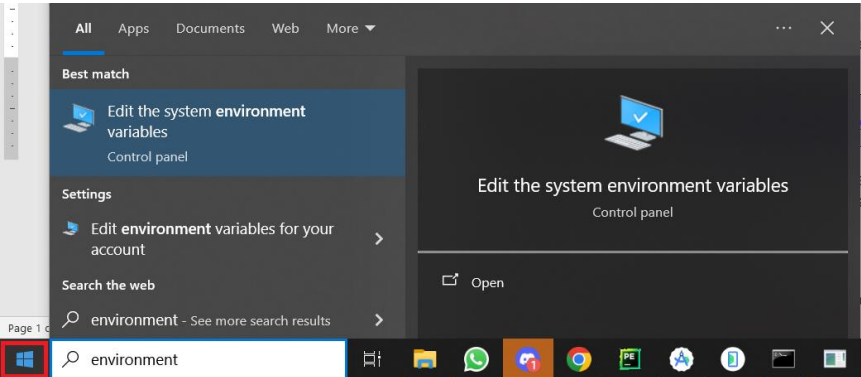Click the Search the web heading
Screen dimensions: 861x377
tap(108, 285)
